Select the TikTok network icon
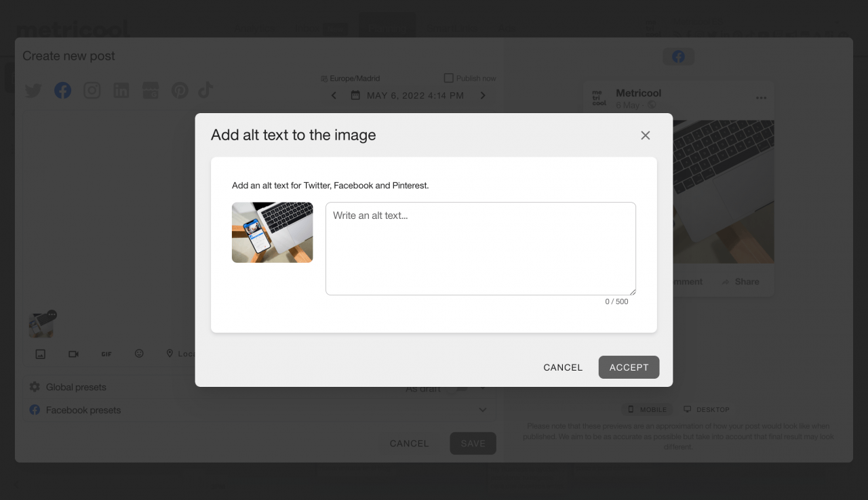 pyautogui.click(x=205, y=90)
